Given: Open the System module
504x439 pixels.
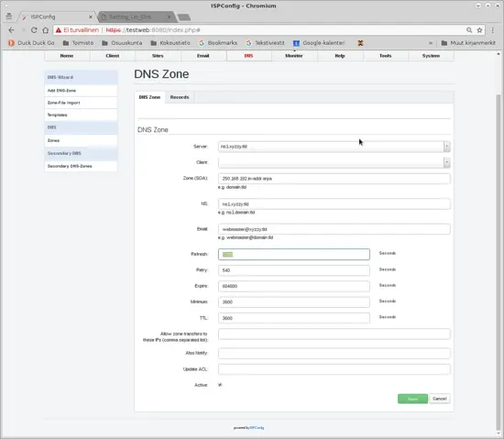Looking at the screenshot, I should click(x=431, y=56).
